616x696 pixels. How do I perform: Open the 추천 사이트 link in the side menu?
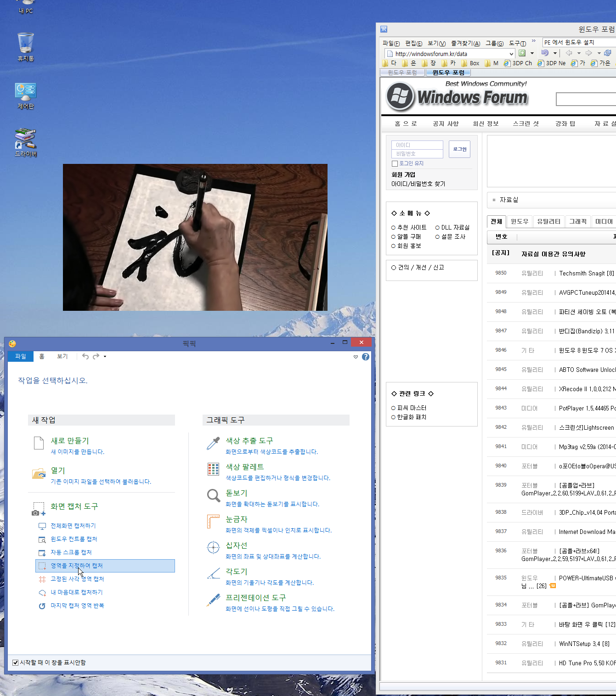tap(412, 227)
